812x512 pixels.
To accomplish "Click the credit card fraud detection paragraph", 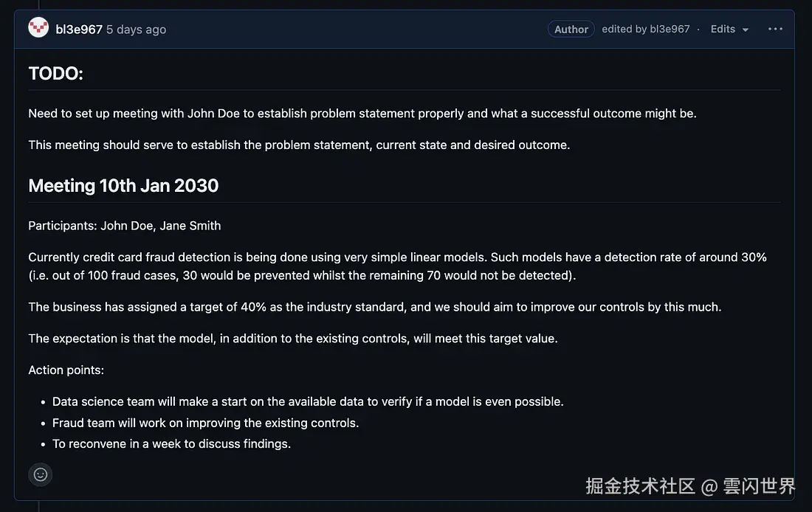I will coord(397,266).
